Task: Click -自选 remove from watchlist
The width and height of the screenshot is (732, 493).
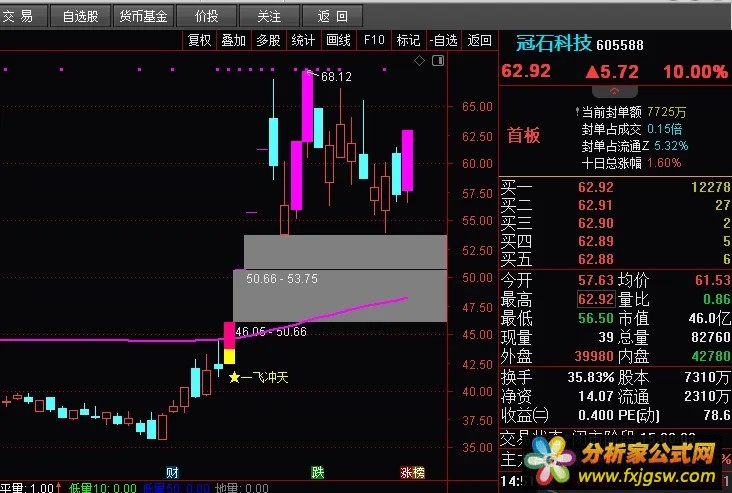Action: (x=443, y=41)
